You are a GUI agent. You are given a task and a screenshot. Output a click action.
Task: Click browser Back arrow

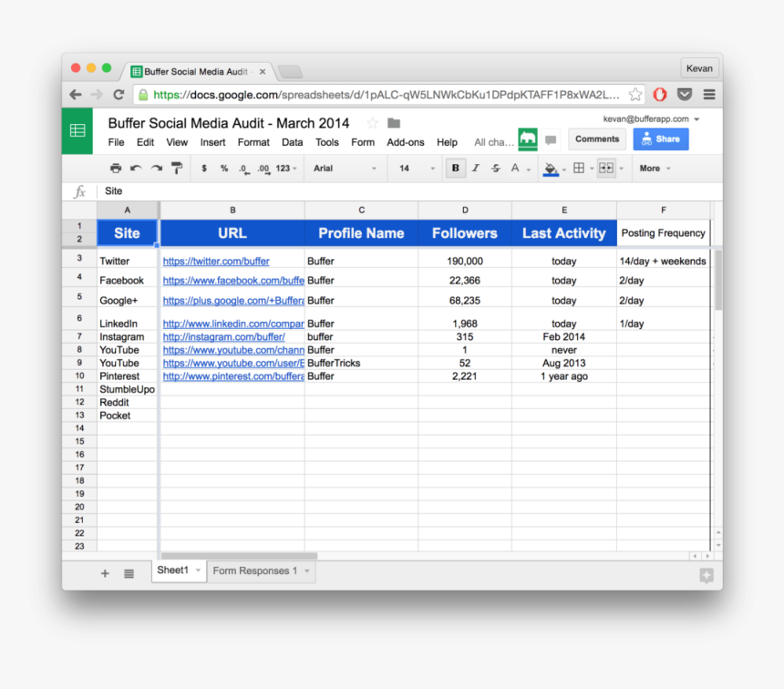[76, 95]
